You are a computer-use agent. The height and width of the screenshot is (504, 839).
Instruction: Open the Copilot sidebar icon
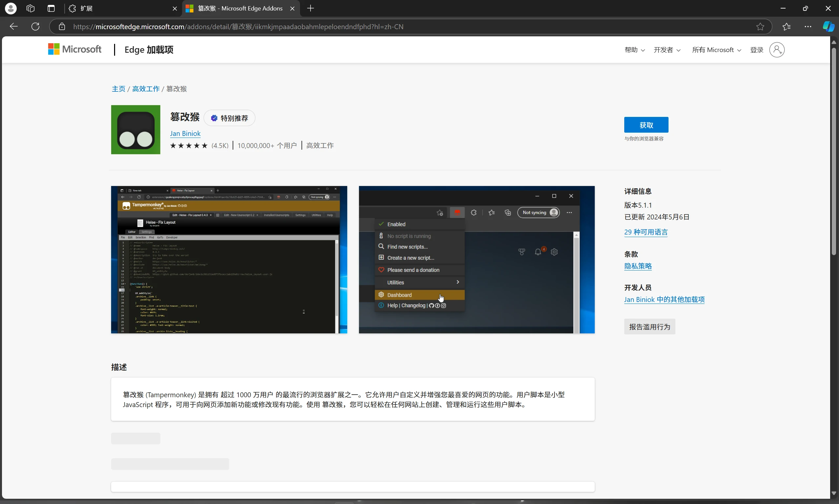tap(828, 27)
